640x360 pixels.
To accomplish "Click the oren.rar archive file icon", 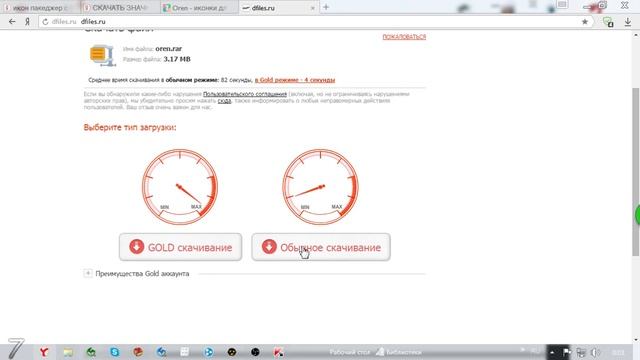I will click(102, 55).
